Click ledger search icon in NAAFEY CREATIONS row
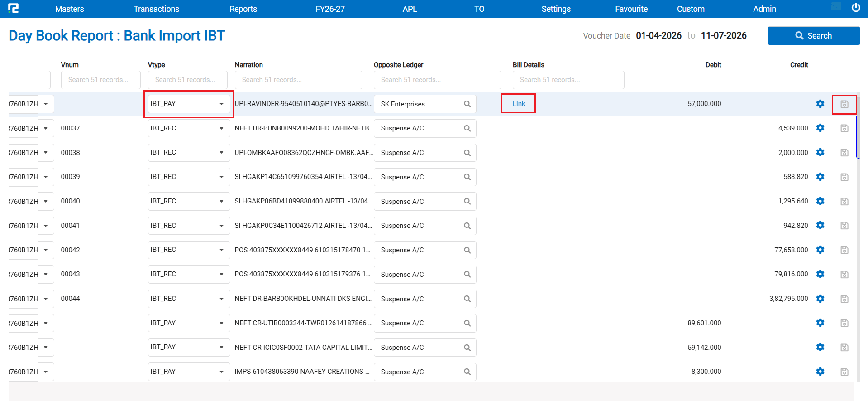 (x=467, y=372)
